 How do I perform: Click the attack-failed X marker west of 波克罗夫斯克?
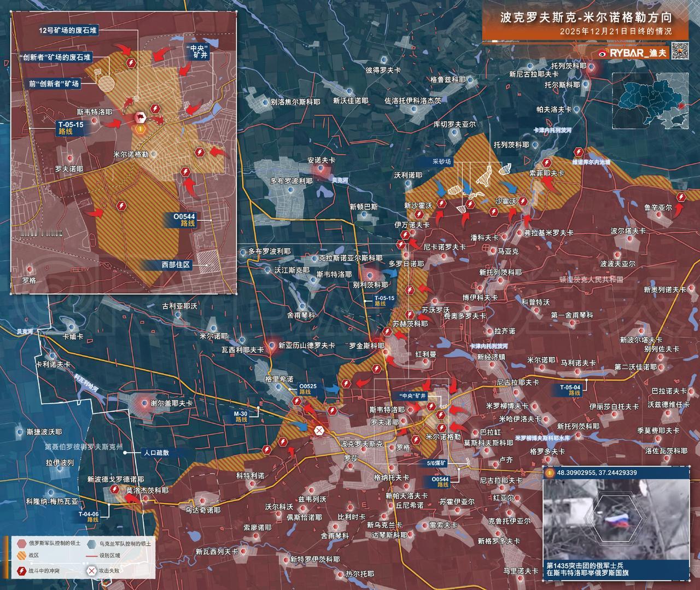point(318,430)
